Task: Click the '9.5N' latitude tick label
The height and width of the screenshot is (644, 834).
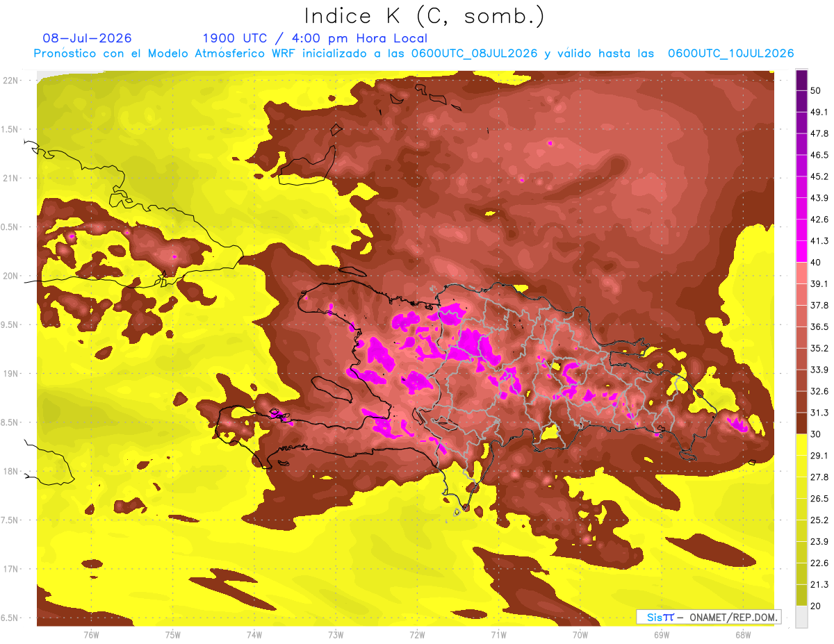Action: 10,325
